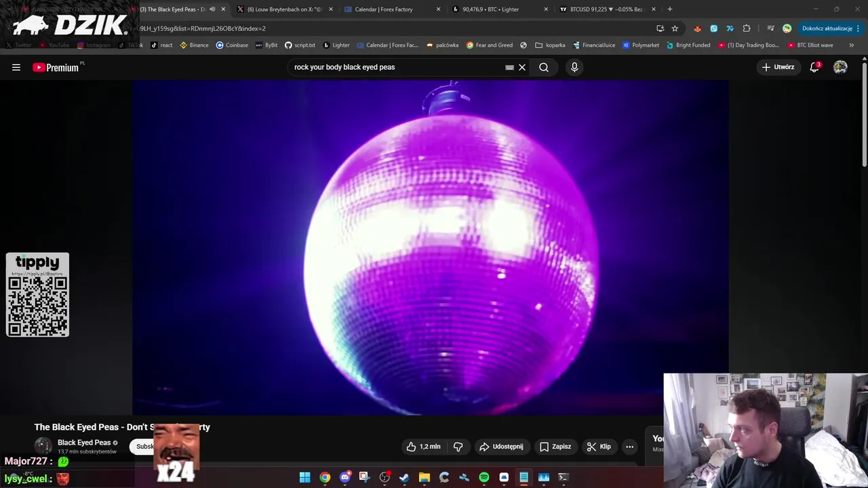
Task: Open the palcówka bookmark
Action: click(x=442, y=45)
